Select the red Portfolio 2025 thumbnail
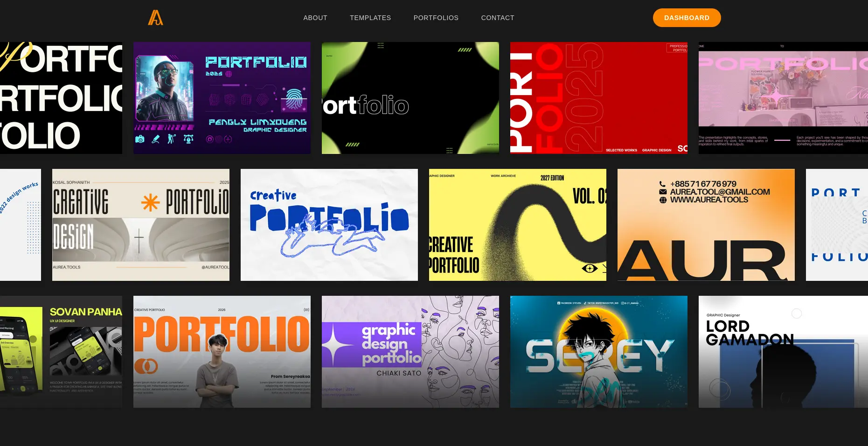The height and width of the screenshot is (446, 868). click(599, 98)
